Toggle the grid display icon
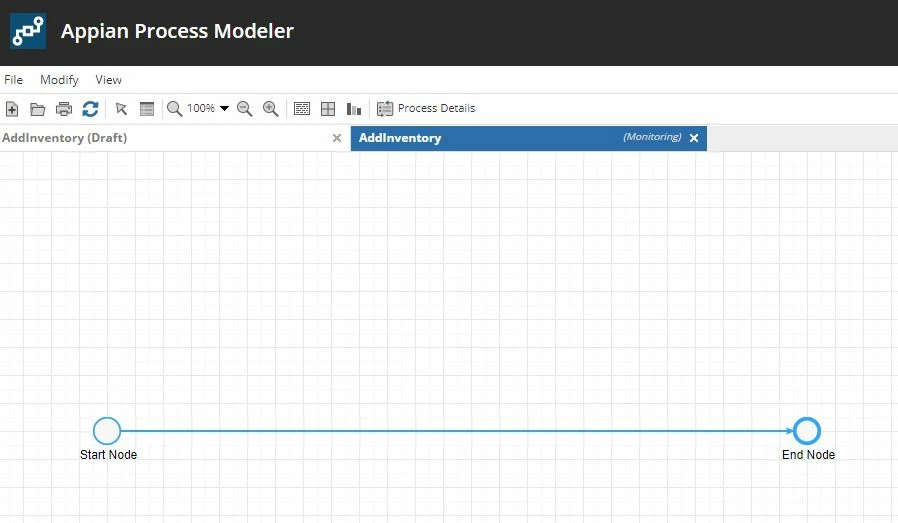The height and width of the screenshot is (523, 898). click(x=328, y=109)
